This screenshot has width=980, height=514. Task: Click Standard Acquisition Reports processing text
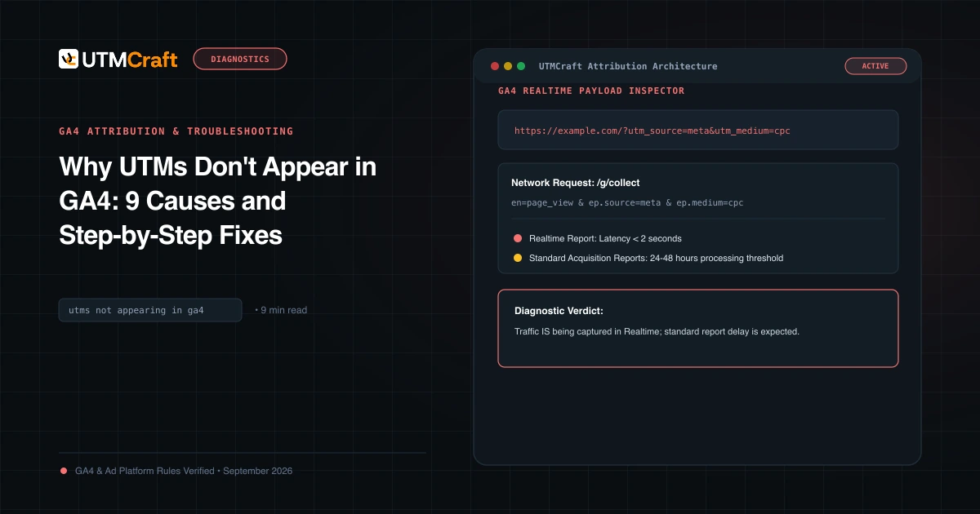(656, 258)
